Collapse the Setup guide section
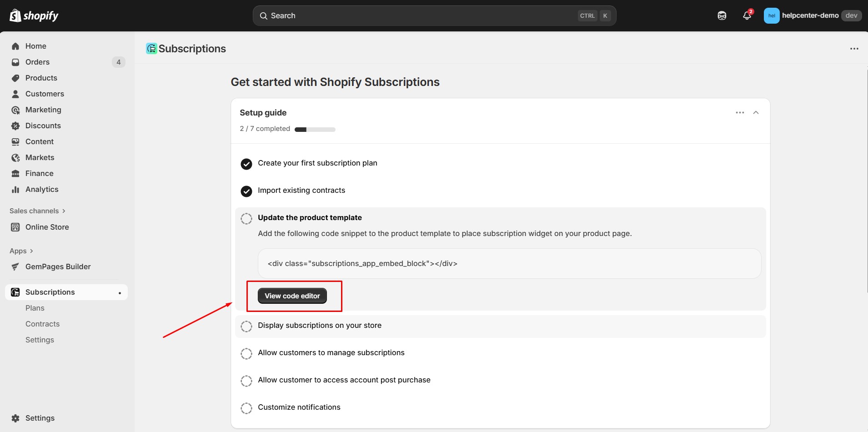Screen dimensions: 868x432 (756, 112)
